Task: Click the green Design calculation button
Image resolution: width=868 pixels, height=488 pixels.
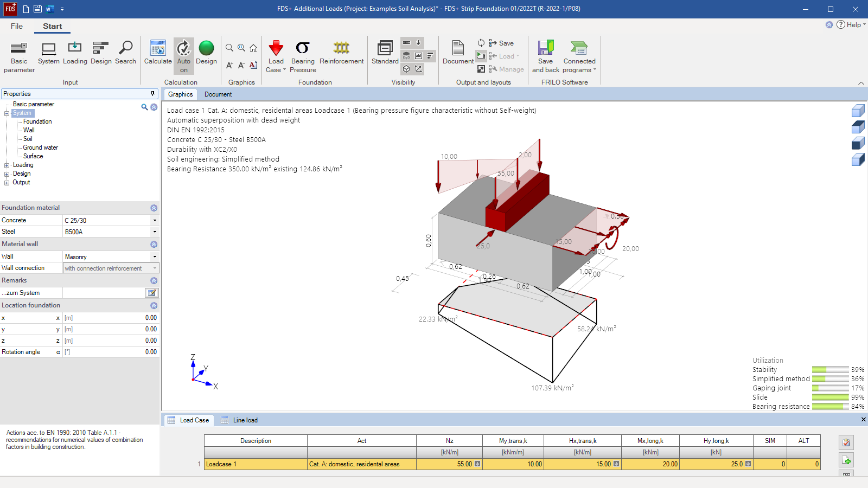Action: pos(206,53)
